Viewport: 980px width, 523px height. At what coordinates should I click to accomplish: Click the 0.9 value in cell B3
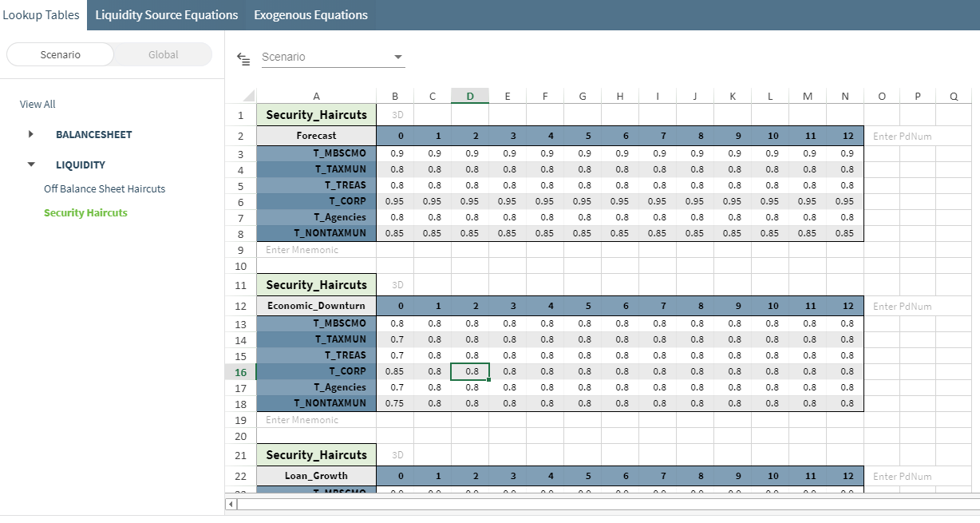395,153
